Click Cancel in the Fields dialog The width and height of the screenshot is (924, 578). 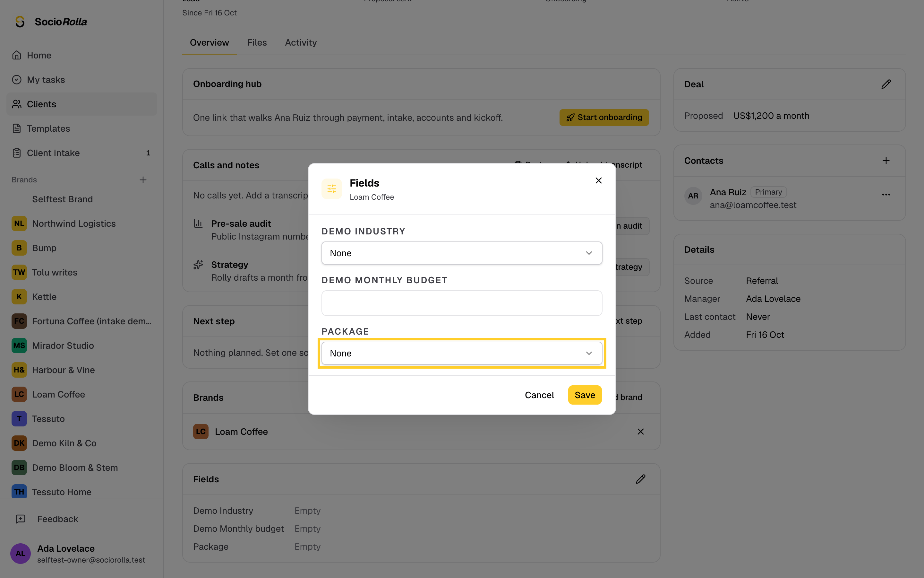539,395
